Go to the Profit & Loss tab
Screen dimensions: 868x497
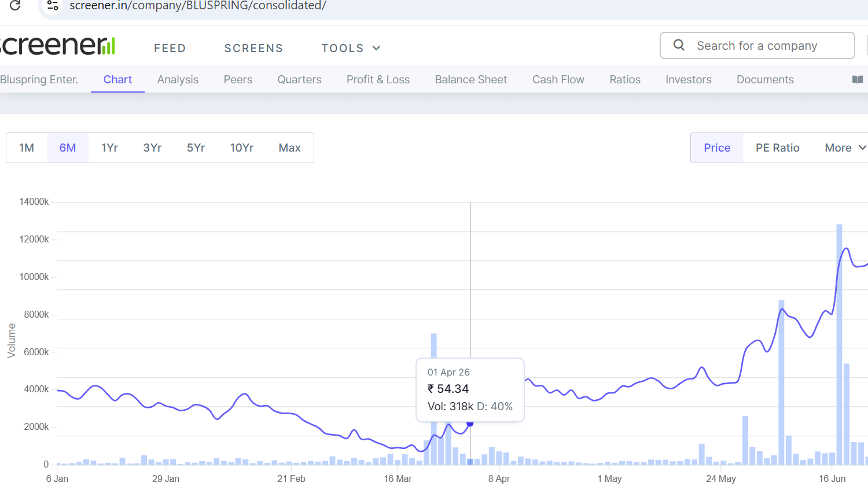coord(378,79)
